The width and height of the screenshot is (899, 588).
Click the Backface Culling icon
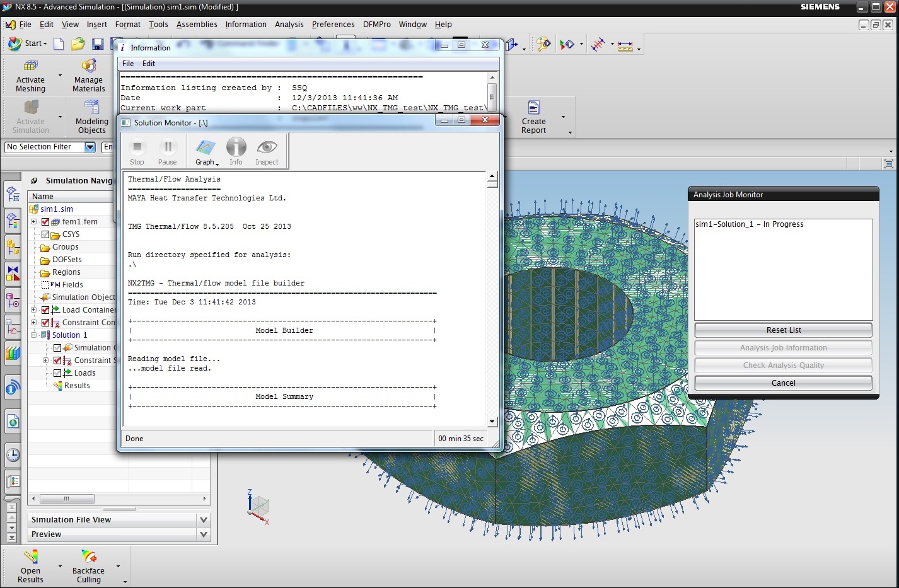coord(88,557)
